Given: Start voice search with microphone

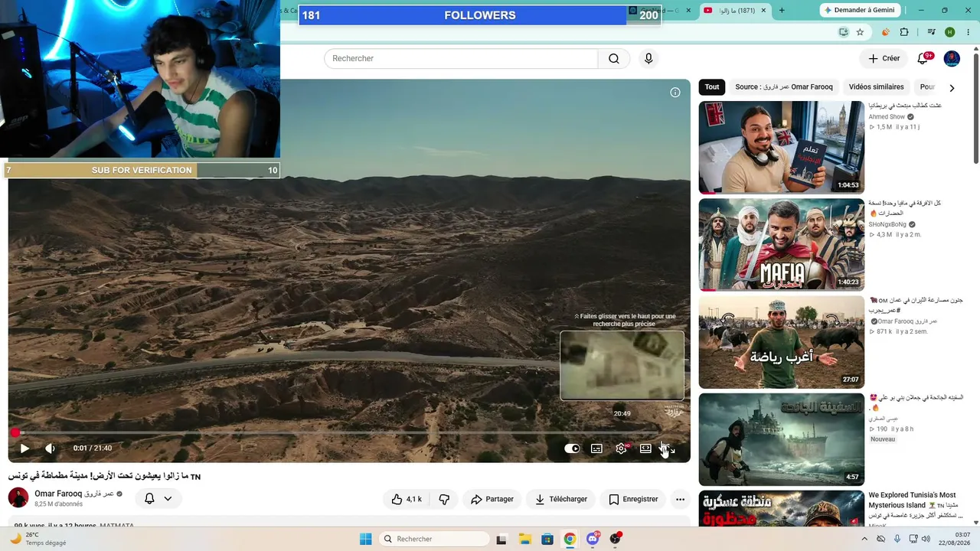Looking at the screenshot, I should [648, 59].
